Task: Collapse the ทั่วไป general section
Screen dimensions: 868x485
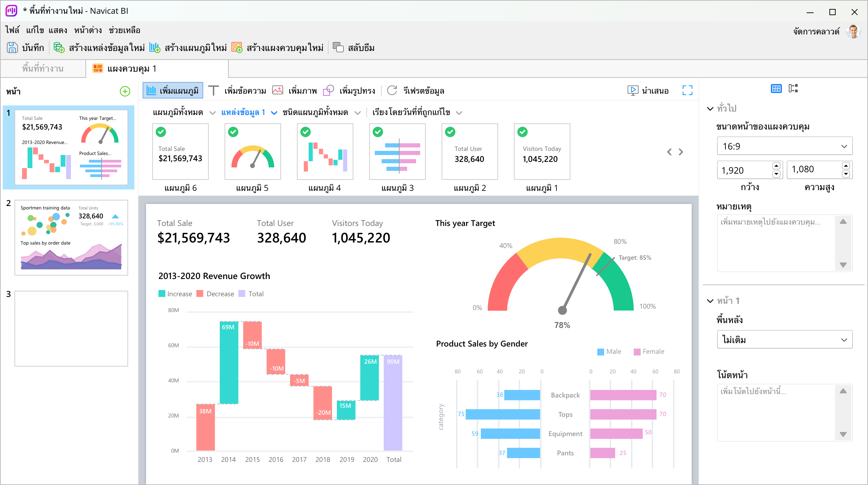Action: tap(710, 109)
